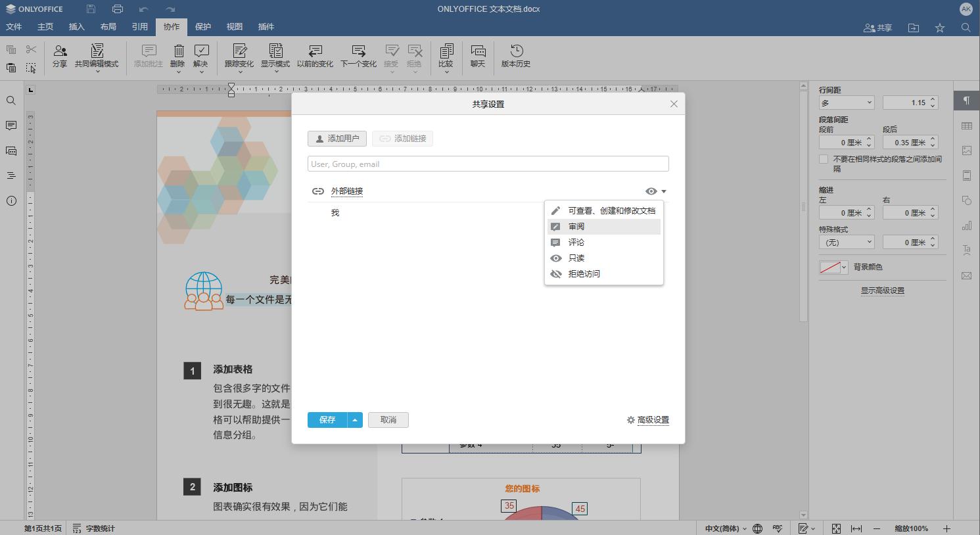Click the User, Group, email input field

488,163
